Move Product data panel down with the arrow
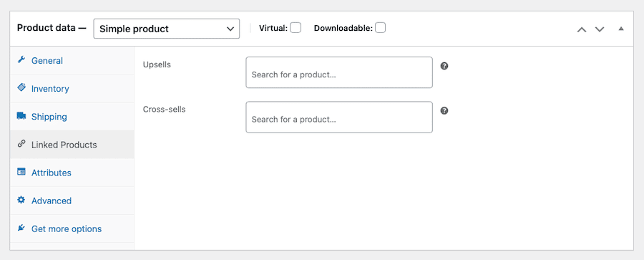 [600, 29]
